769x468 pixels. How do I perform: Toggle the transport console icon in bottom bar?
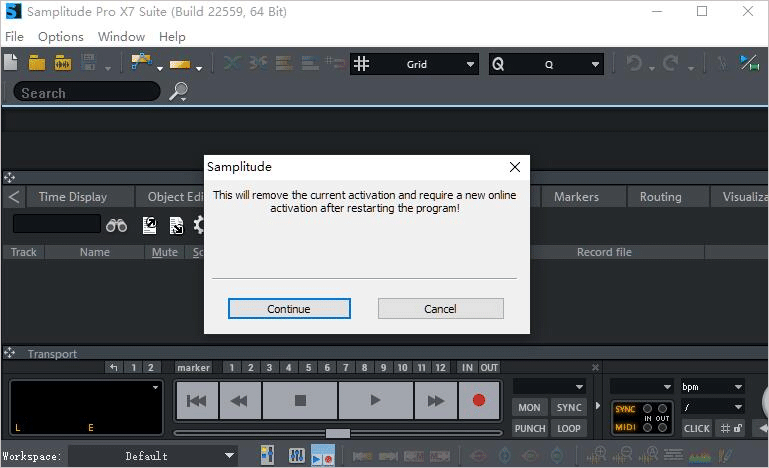pos(323,456)
